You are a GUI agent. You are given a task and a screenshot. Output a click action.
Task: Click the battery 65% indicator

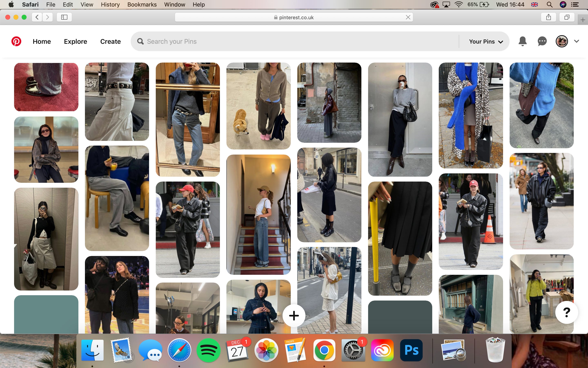tap(478, 4)
